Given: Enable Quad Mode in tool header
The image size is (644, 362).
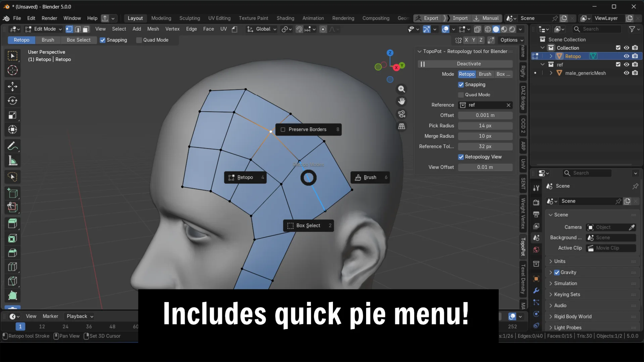Looking at the screenshot, I should coord(139,40).
